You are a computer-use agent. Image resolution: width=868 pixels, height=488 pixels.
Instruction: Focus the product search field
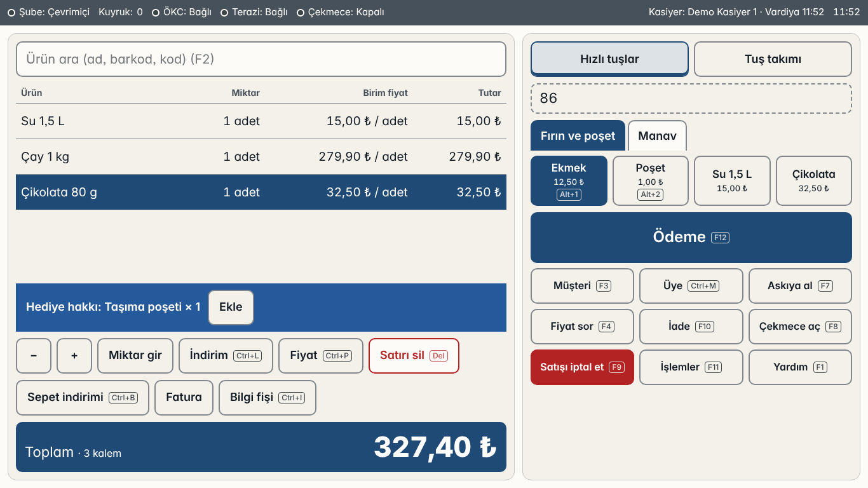pos(261,59)
